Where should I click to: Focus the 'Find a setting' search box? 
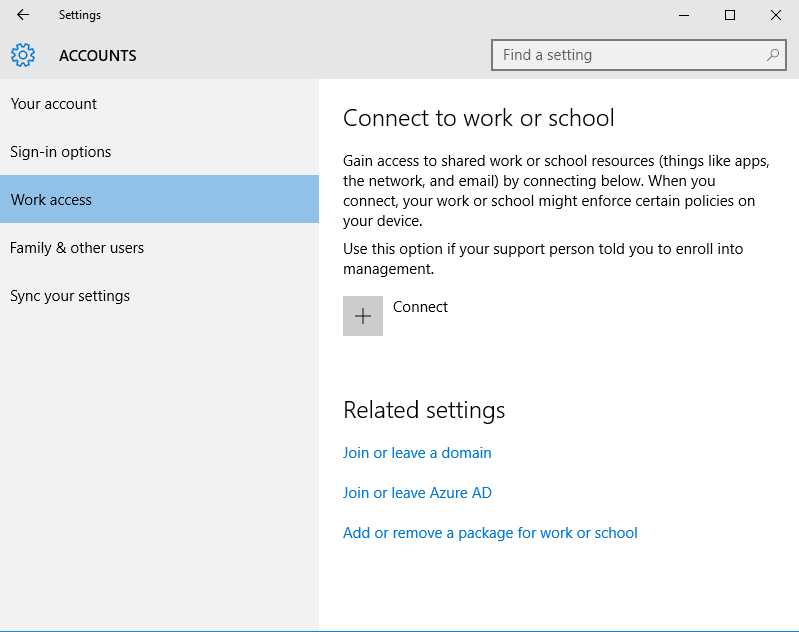(x=630, y=55)
